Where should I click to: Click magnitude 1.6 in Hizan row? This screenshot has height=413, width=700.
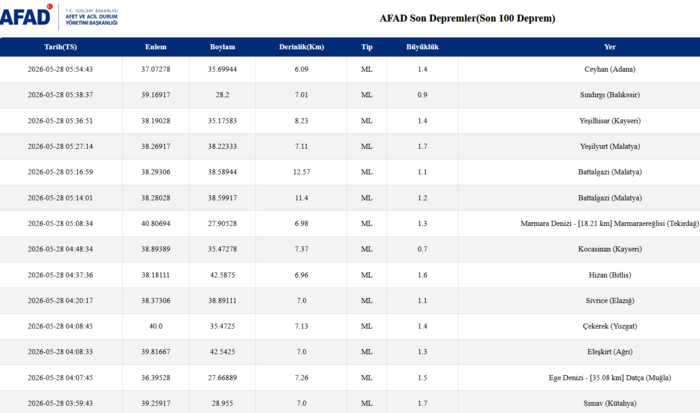422,275
